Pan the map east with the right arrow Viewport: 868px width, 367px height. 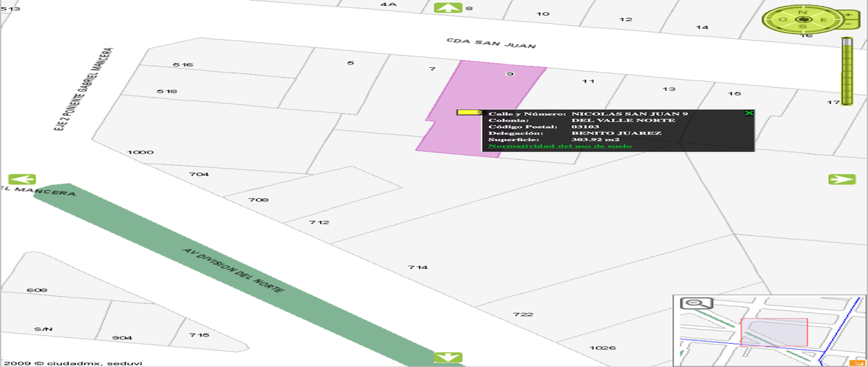pos(842,179)
